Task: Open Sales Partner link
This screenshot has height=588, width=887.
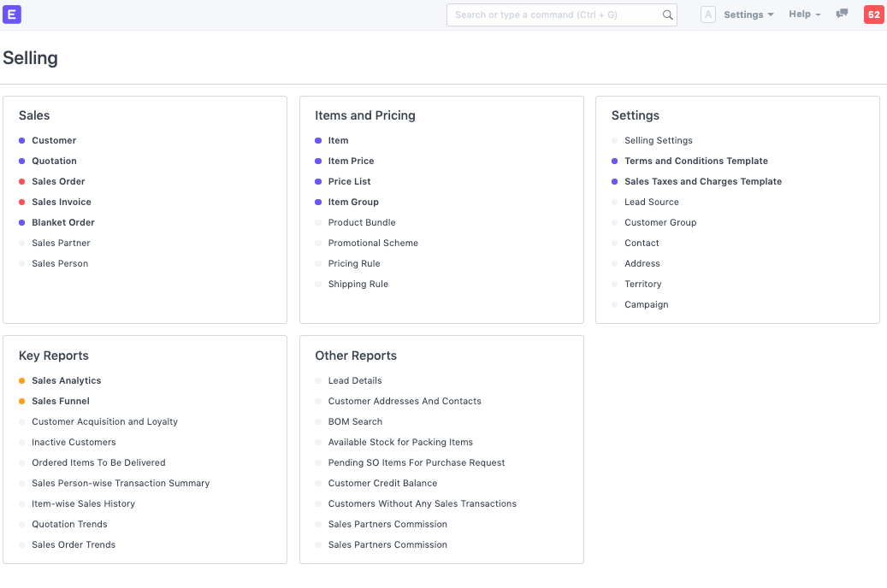Action: (x=61, y=243)
